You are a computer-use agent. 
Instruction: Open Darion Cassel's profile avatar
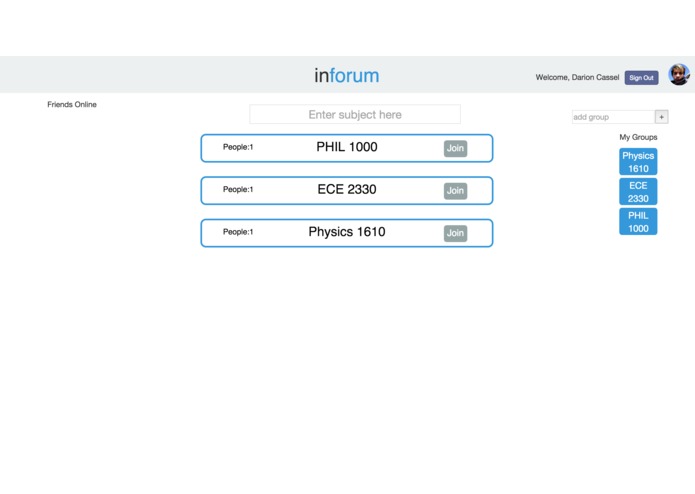(x=679, y=74)
